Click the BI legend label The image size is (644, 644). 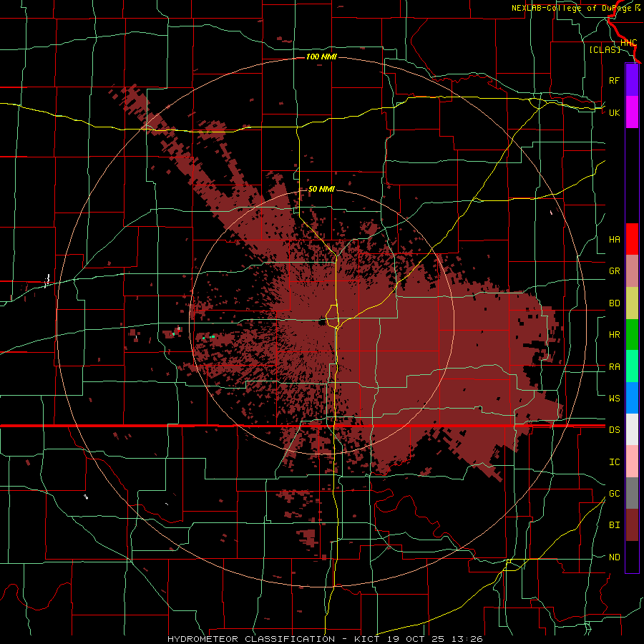(x=614, y=525)
